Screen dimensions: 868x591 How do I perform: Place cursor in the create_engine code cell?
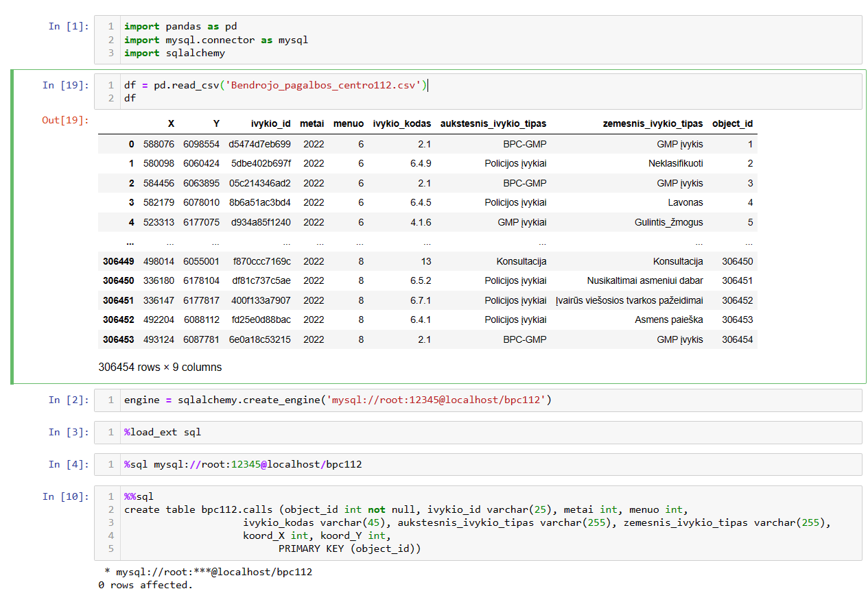478,400
